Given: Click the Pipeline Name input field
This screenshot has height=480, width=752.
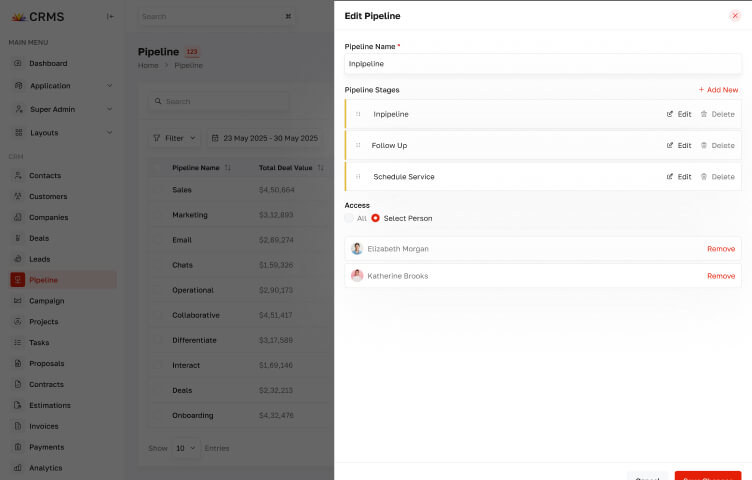Looking at the screenshot, I should [x=543, y=64].
